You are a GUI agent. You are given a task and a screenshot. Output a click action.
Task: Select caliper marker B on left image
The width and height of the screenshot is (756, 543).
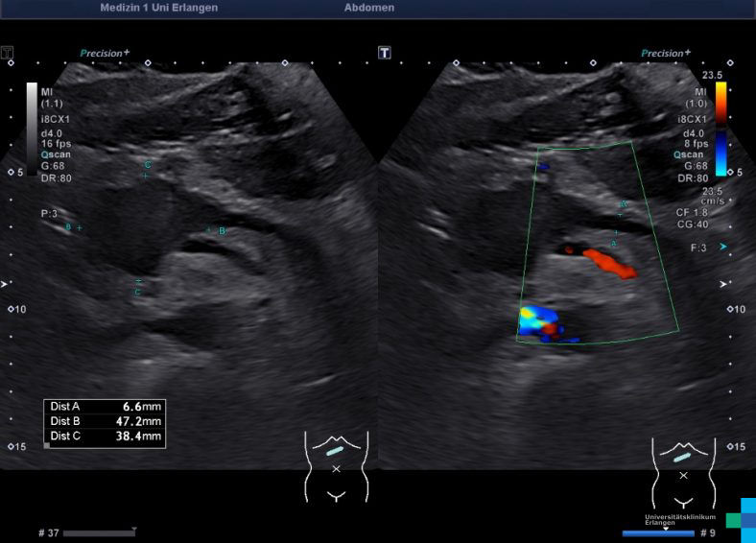tap(209, 230)
